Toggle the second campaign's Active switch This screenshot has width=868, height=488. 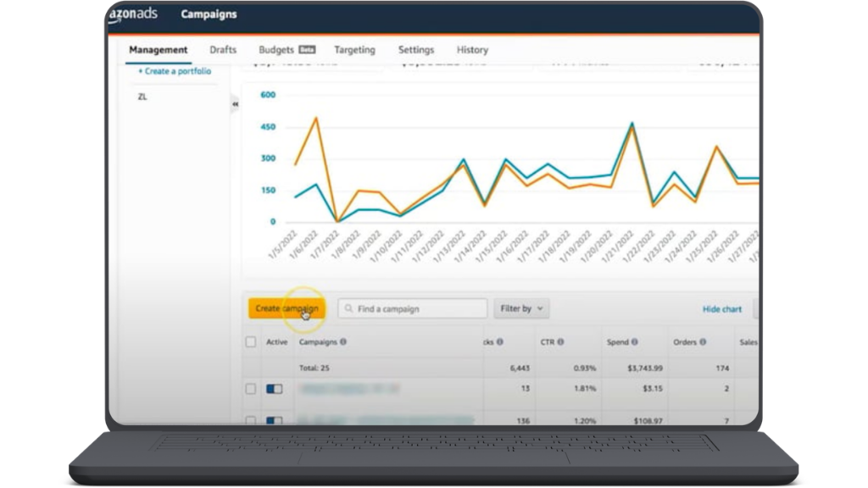click(275, 419)
